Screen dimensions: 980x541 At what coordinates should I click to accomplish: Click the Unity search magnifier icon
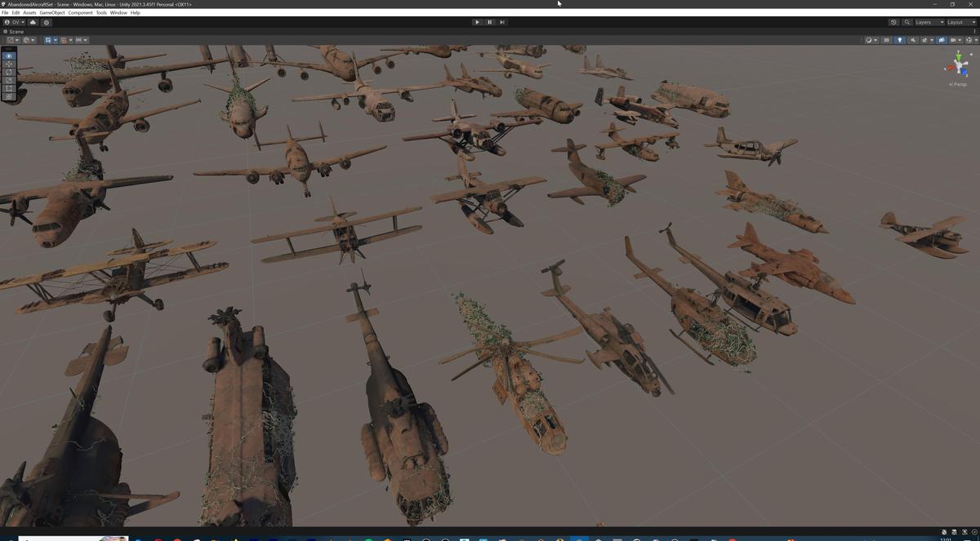tap(906, 22)
